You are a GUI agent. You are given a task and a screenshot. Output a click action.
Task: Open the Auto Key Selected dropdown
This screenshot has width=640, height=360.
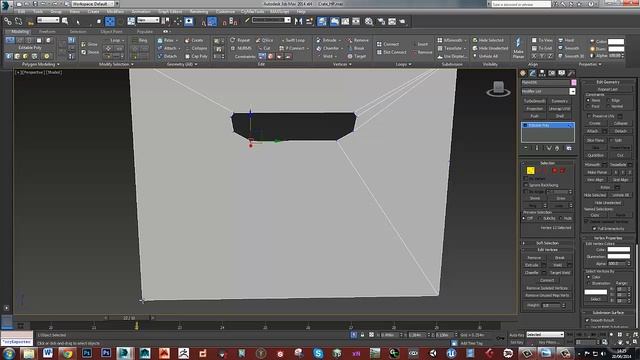click(545, 334)
